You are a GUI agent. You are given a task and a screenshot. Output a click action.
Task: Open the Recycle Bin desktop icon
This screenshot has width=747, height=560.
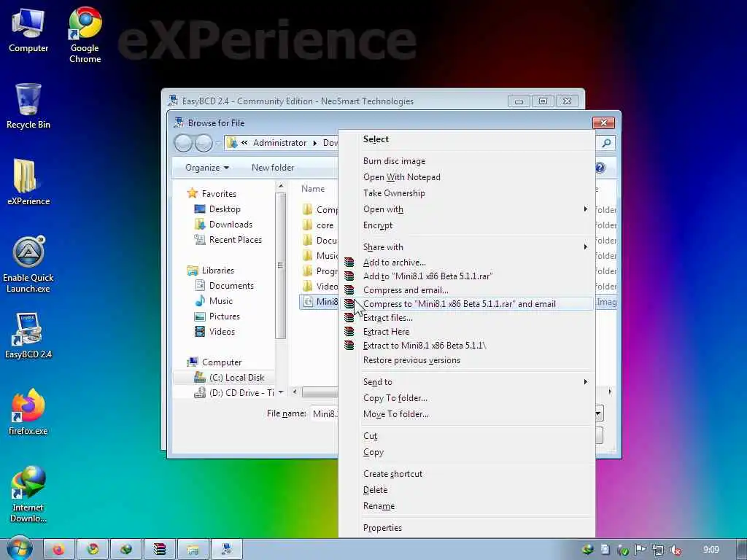[x=28, y=106]
